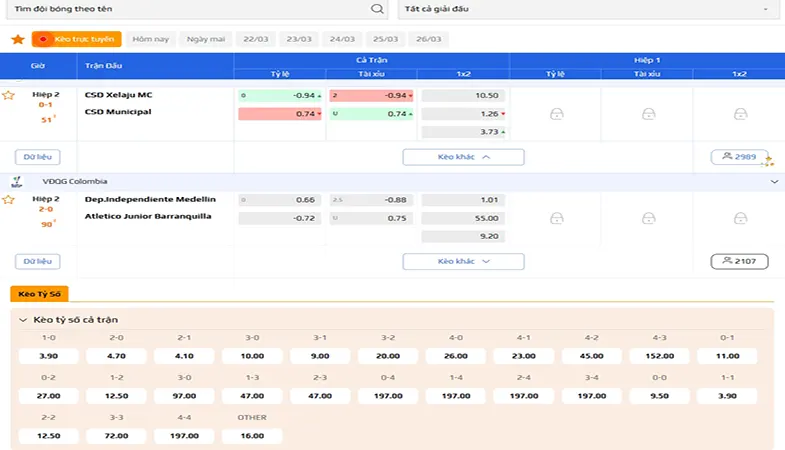Open the 2107 viewers badge

tap(739, 261)
